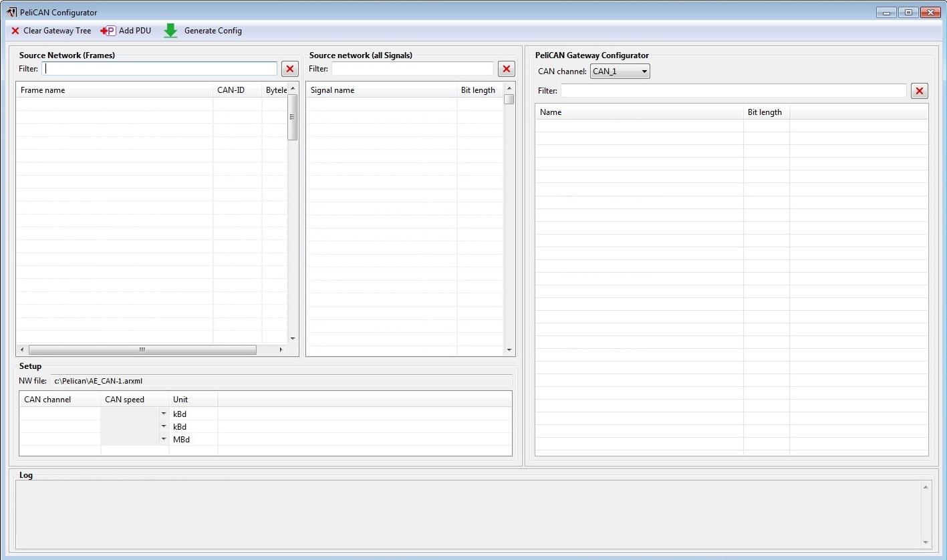Click Signal name column header
Image resolution: width=947 pixels, height=560 pixels.
point(381,90)
